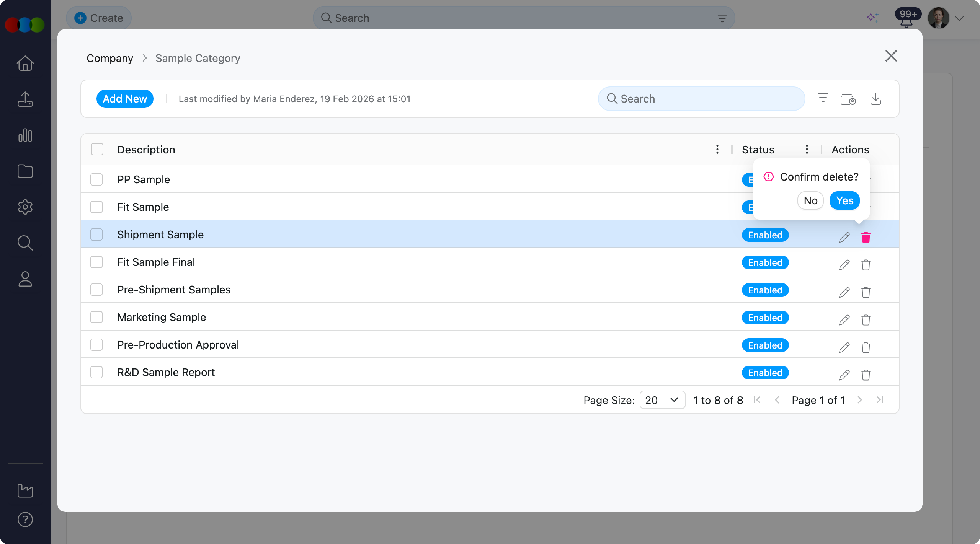
Task: Select the Upload icon in sidebar
Action: (25, 99)
